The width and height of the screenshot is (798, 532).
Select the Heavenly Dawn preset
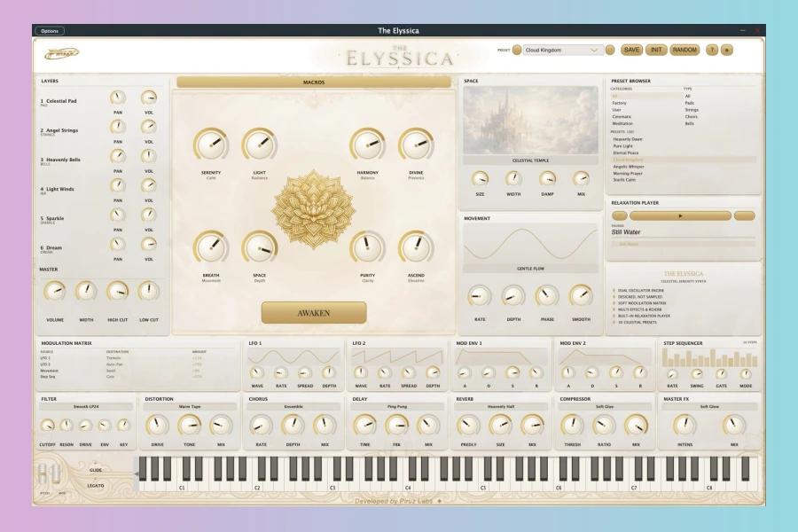click(628, 139)
